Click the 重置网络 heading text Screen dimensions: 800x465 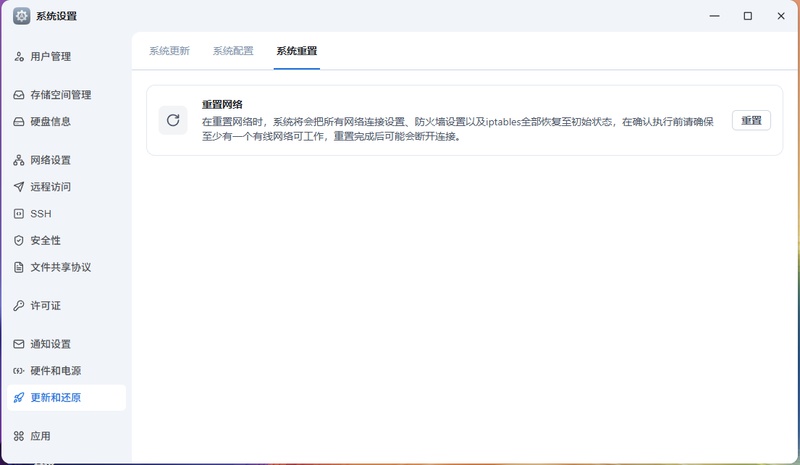pyautogui.click(x=222, y=105)
